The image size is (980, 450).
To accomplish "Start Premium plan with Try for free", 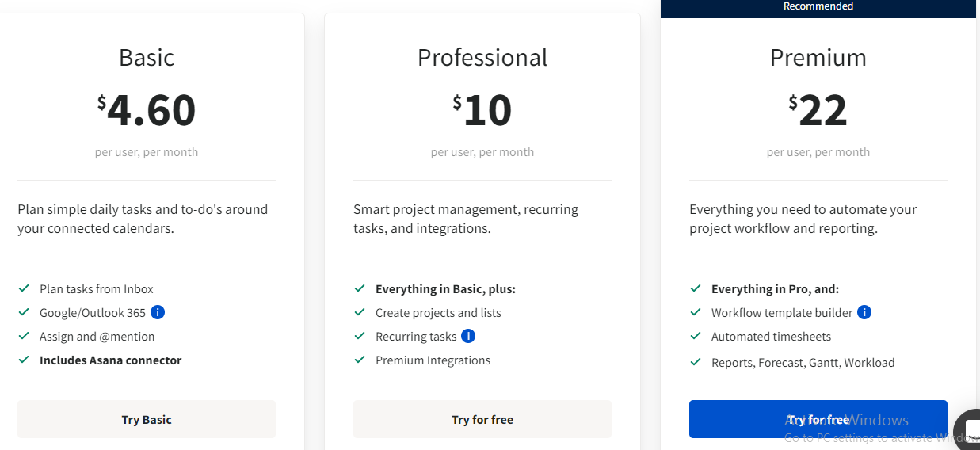I will click(818, 419).
